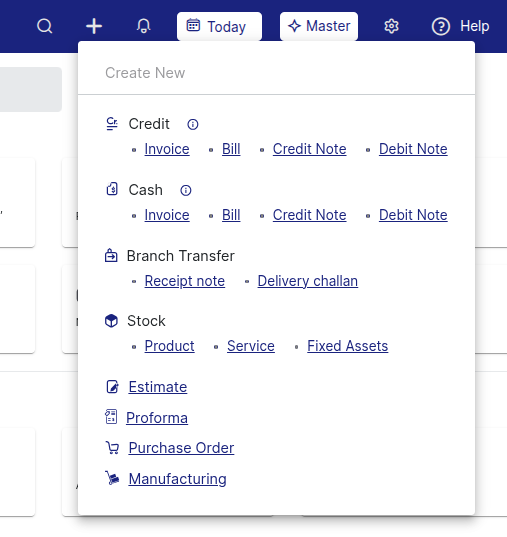Viewport: 507px width, 537px height.
Task: Open the settings gear icon
Action: [391, 26]
